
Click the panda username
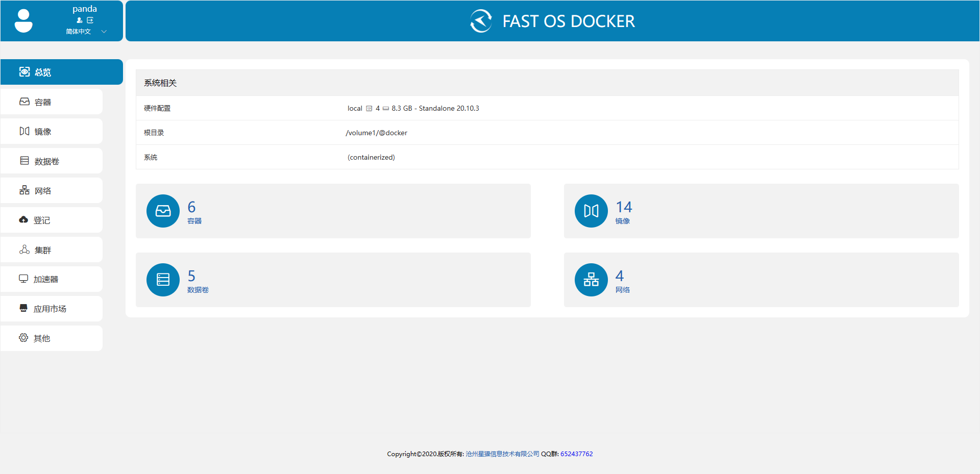pos(85,9)
